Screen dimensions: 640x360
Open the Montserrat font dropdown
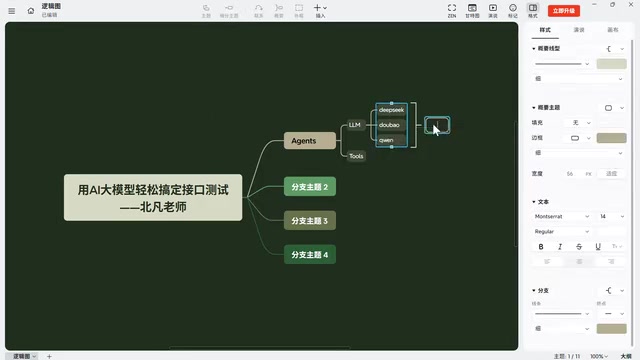click(562, 216)
